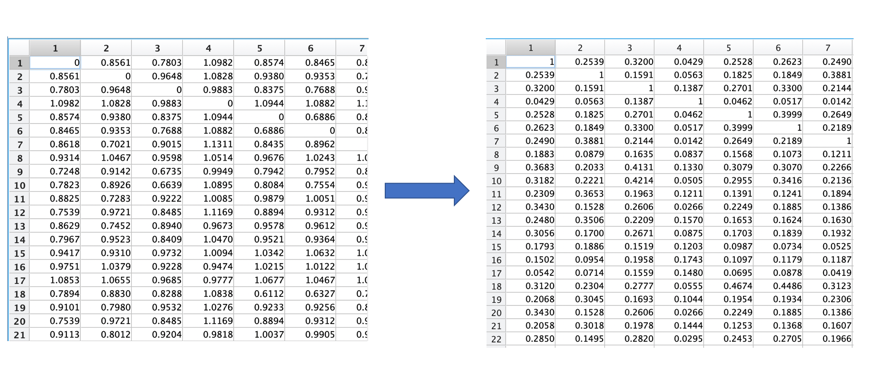Select right table cell 0.0142 in row 4
The width and height of the screenshot is (879, 366).
(827, 101)
